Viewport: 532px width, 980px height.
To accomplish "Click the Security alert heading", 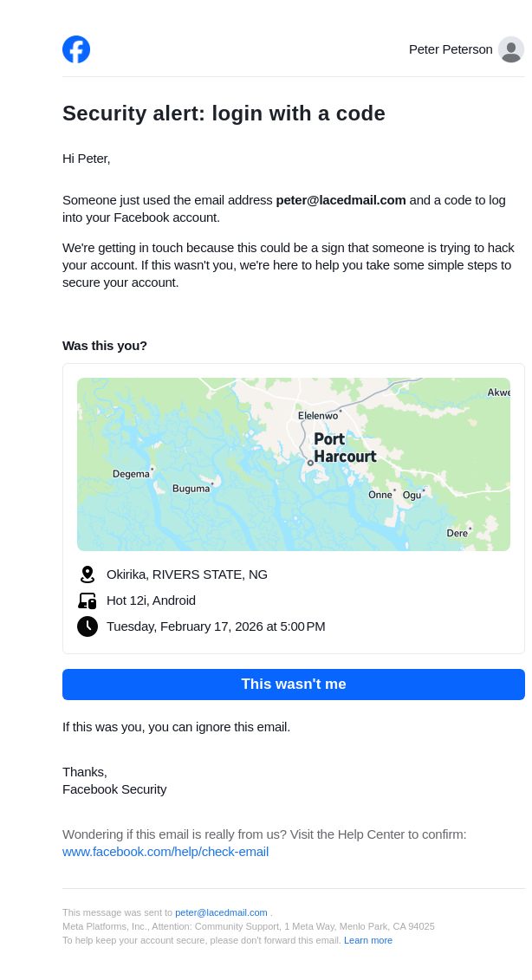I will (224, 114).
